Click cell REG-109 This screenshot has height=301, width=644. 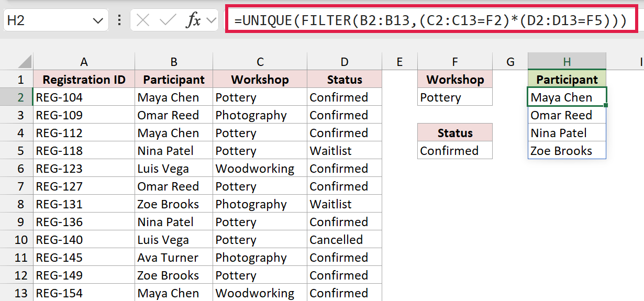(x=84, y=115)
